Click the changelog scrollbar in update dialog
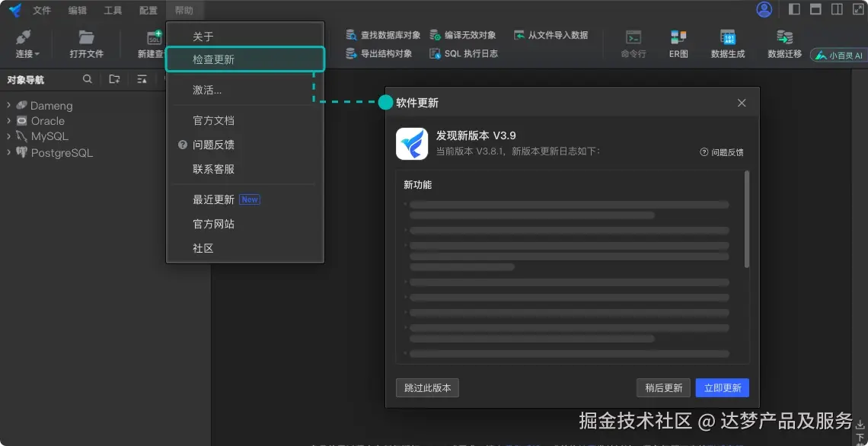 (747, 219)
